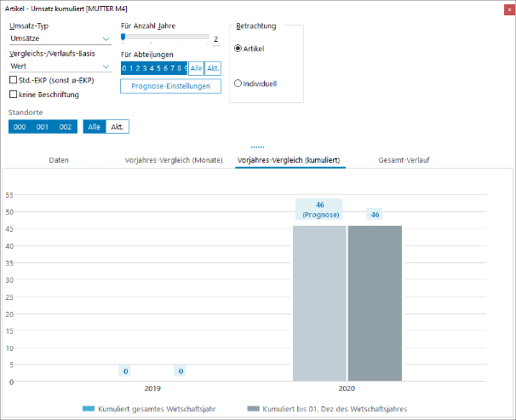
Task: Enable the Std.-EKP checkbox
Action: [13, 80]
